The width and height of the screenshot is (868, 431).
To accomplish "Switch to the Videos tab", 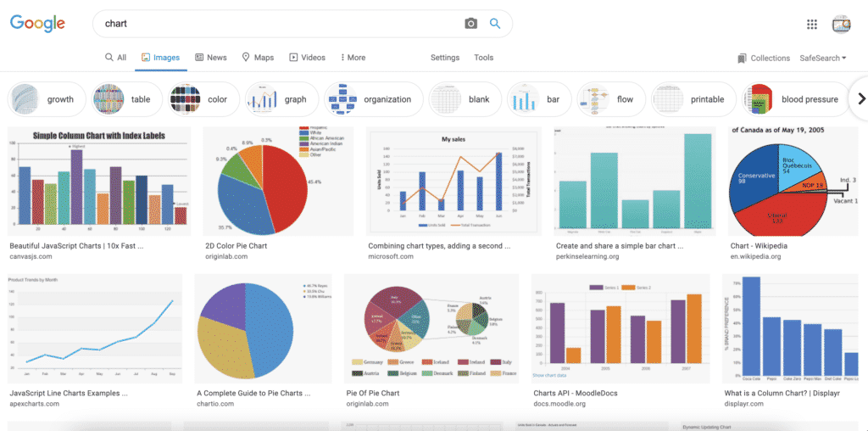I will pos(307,58).
